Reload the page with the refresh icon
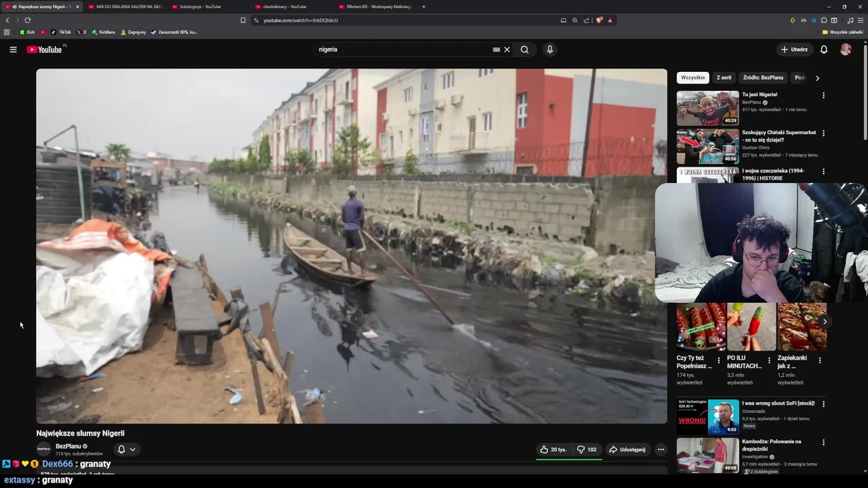Screen dimensions: 868x488 click(28, 20)
